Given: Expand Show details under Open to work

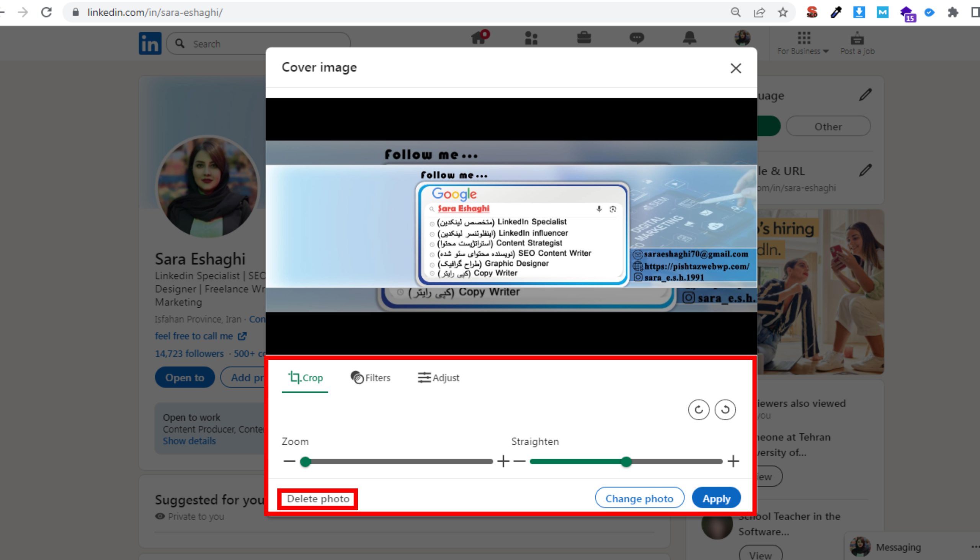Looking at the screenshot, I should tap(190, 441).
